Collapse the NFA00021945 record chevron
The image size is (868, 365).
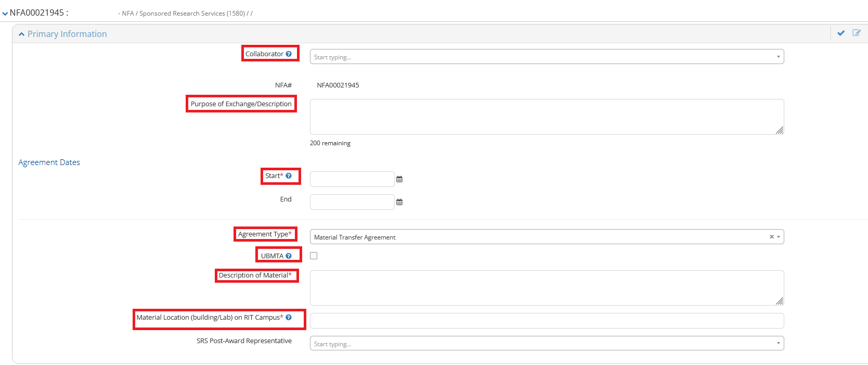tap(5, 14)
